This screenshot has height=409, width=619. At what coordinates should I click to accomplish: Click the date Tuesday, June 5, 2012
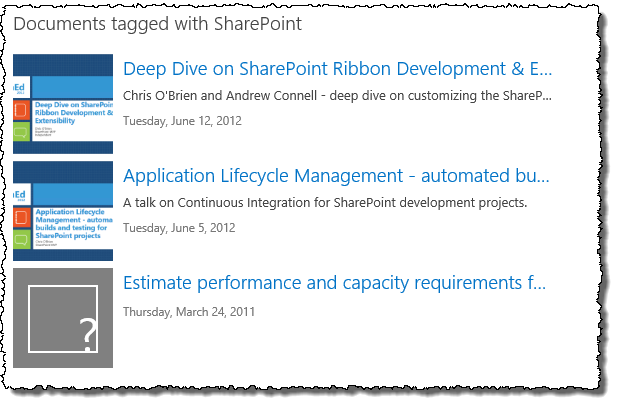(179, 228)
